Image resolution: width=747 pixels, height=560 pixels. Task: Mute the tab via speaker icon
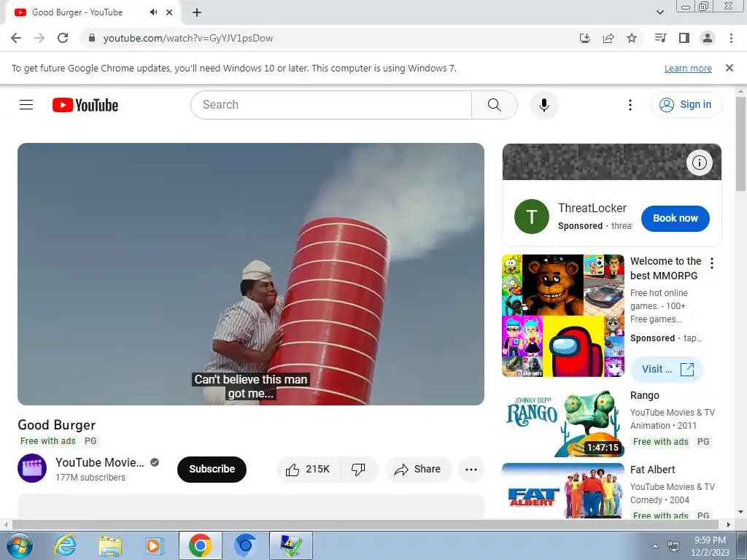click(x=153, y=12)
